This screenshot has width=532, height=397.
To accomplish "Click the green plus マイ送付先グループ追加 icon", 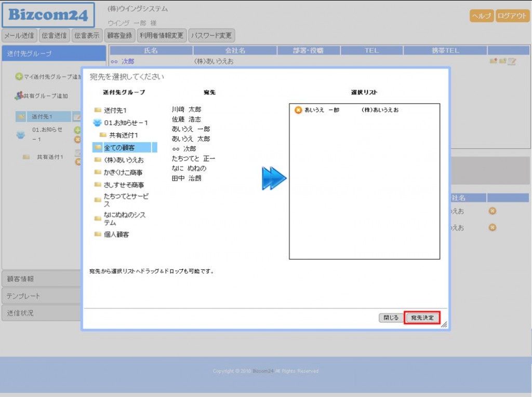I will (x=19, y=77).
